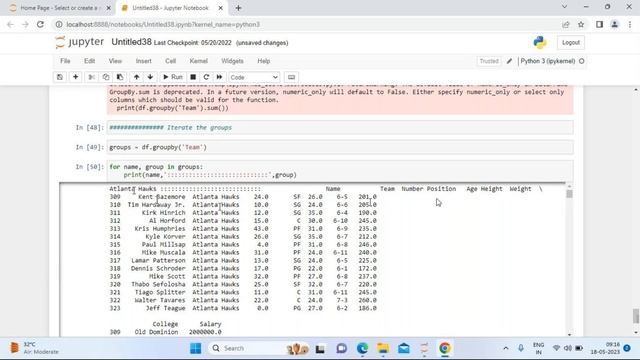Viewport: 640px width, 360px height.
Task: Share this page icon
Action: pyautogui.click(x=566, y=24)
